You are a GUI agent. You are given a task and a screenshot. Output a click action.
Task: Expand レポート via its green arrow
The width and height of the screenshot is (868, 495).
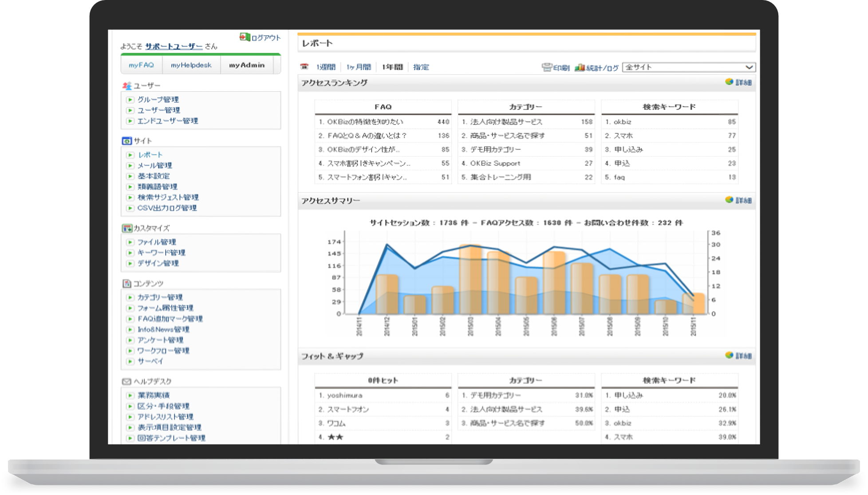coord(130,155)
